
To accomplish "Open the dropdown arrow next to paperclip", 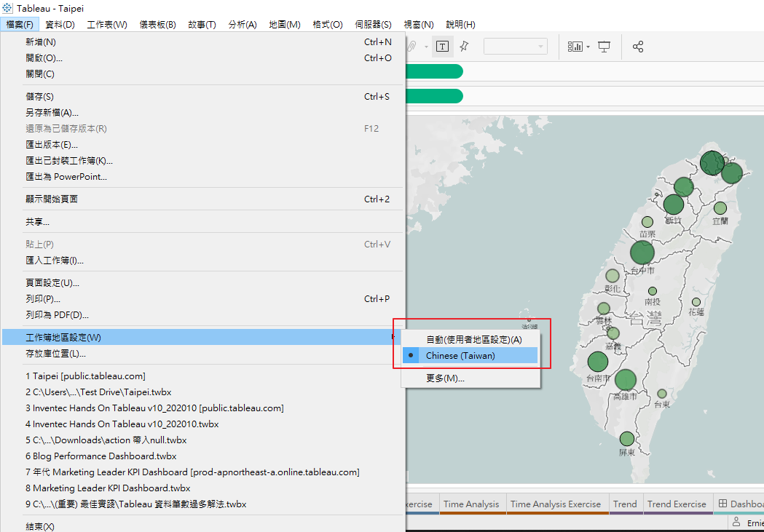I will (426, 47).
